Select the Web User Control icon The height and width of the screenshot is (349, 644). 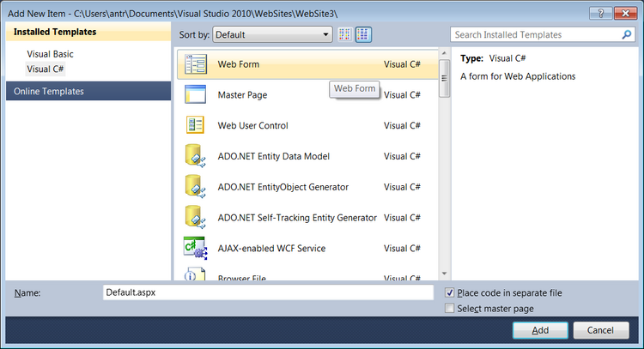pyautogui.click(x=195, y=125)
